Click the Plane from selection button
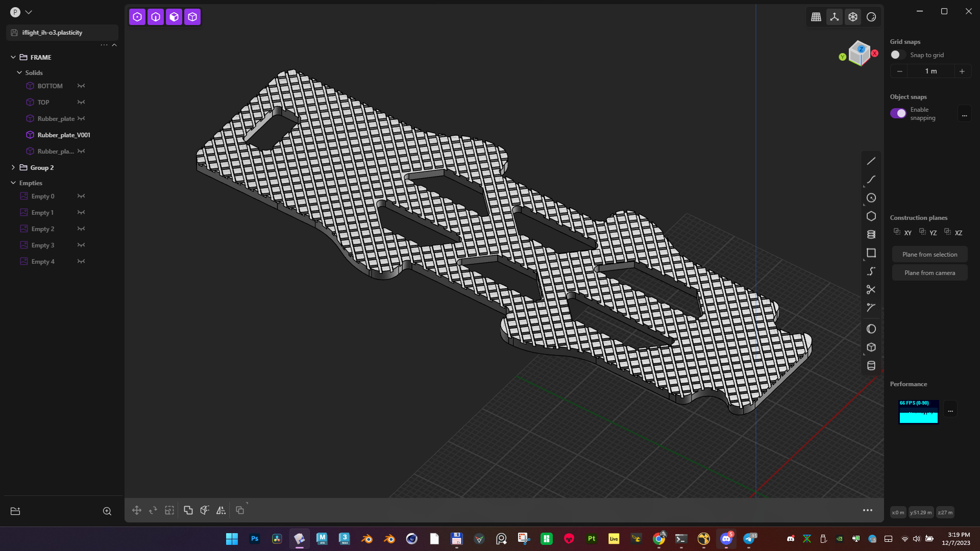The width and height of the screenshot is (980, 551). coord(929,255)
